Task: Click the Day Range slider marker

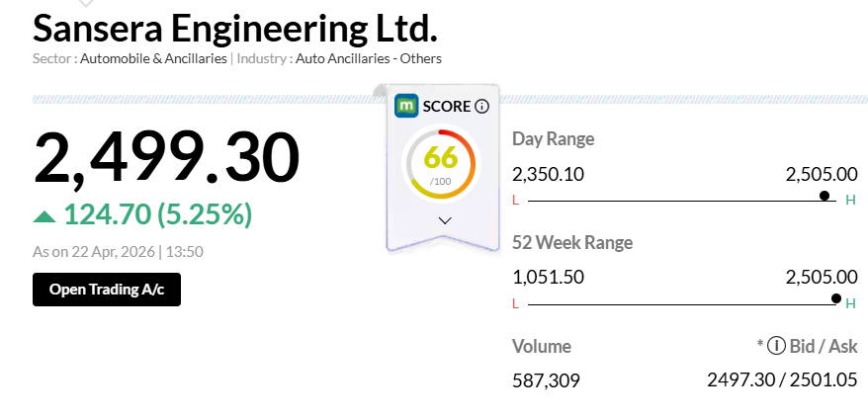Action: (825, 196)
